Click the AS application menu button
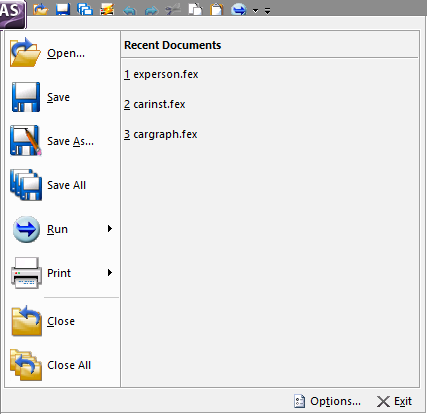The height and width of the screenshot is (414, 427). click(13, 13)
